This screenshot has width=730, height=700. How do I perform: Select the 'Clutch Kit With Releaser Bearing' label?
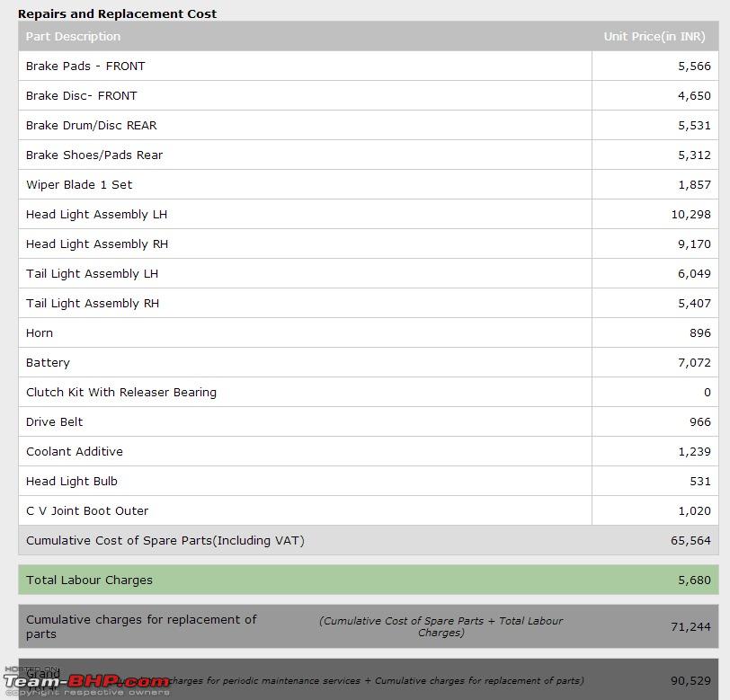pos(121,393)
